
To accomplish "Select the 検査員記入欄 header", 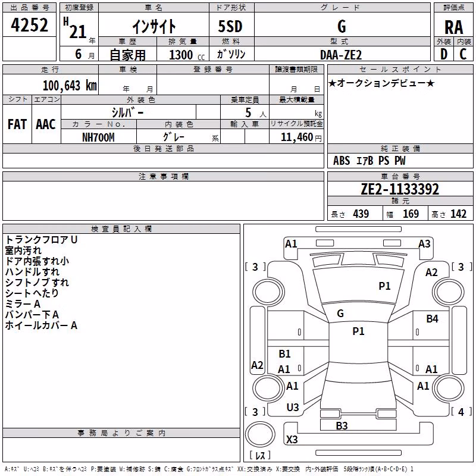I will 121,229.
